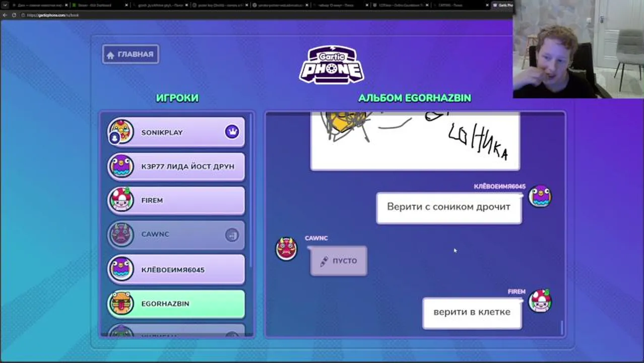Select player CAWNC in the list
The image size is (644, 363).
click(x=176, y=234)
